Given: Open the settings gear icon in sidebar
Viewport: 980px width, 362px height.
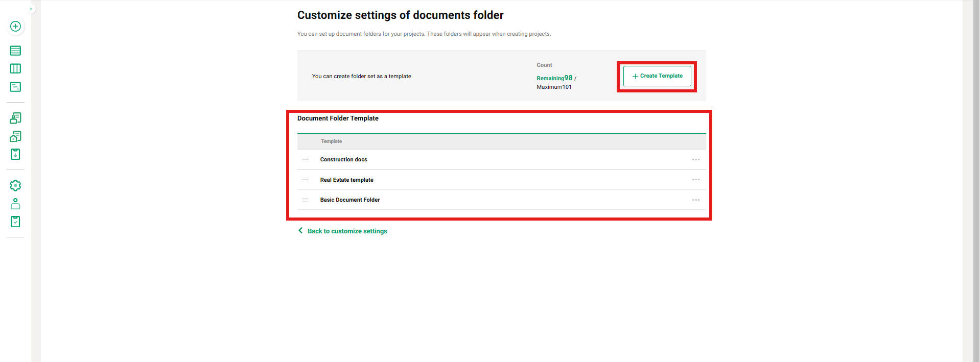Looking at the screenshot, I should (15, 185).
